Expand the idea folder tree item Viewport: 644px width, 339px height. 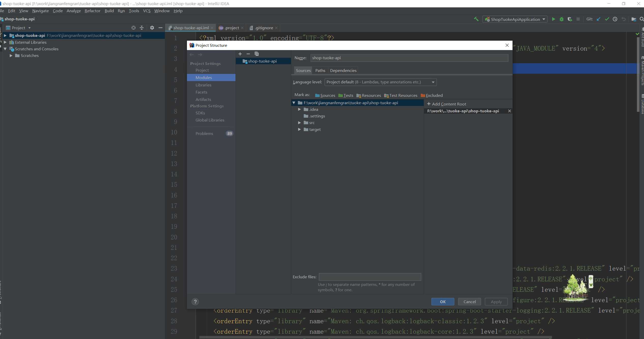[x=300, y=109]
